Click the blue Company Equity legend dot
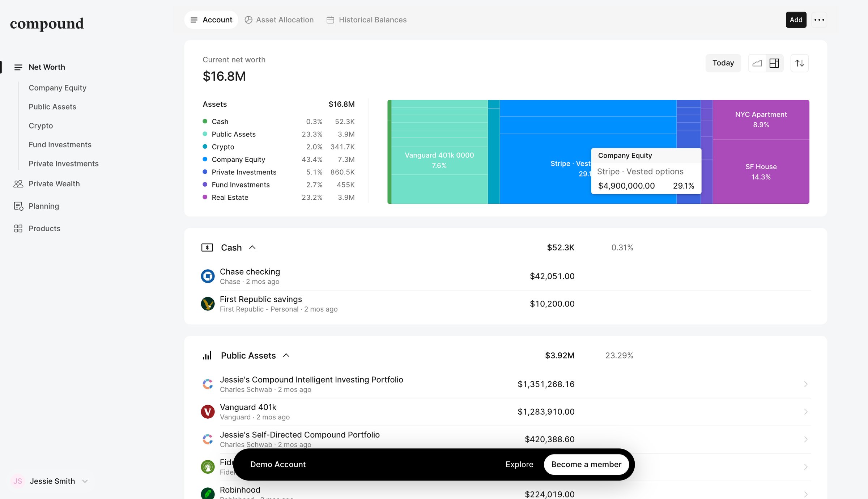868x499 pixels. point(205,159)
